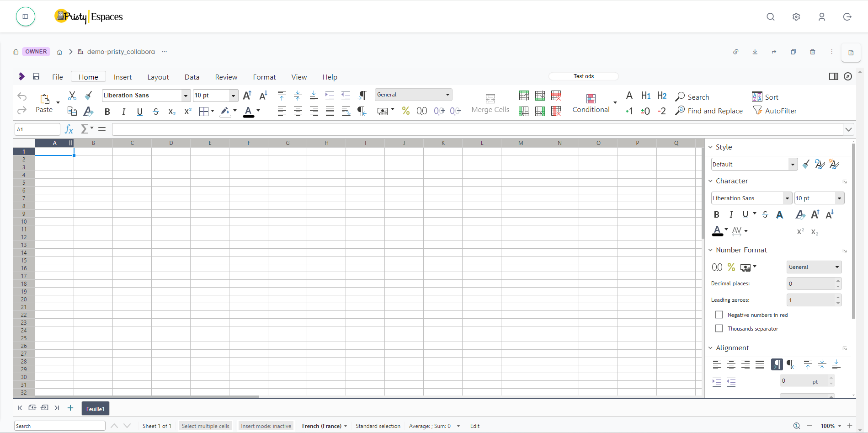Open the Insert menu tab
The image size is (868, 433).
pyautogui.click(x=122, y=77)
